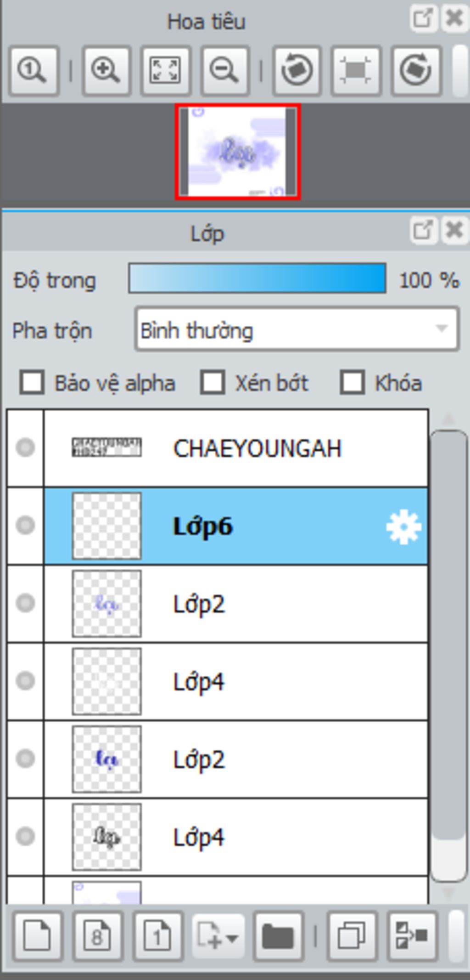Fit canvas to screen in Navigator
Image resolution: width=470 pixels, height=980 pixels.
click(x=166, y=71)
